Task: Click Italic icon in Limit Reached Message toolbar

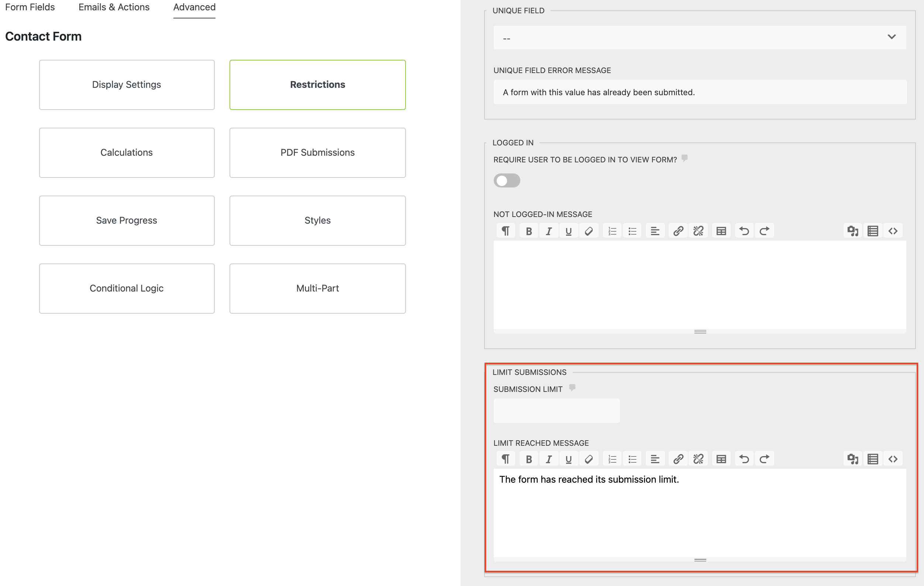Action: 549,459
